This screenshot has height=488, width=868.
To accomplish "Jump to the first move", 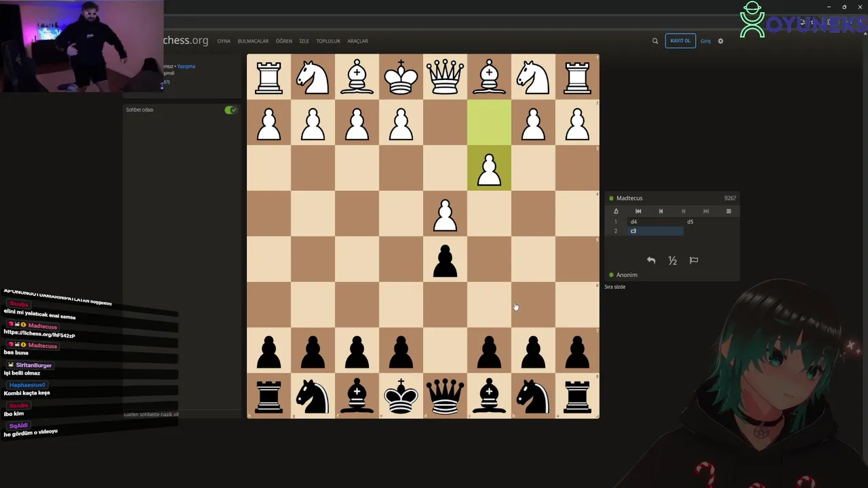I will click(x=638, y=211).
